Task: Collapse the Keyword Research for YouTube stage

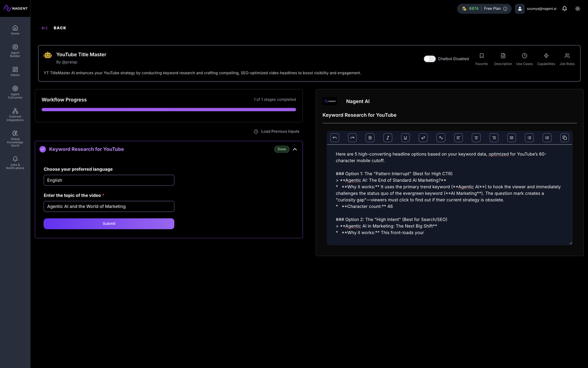Action: (x=295, y=149)
